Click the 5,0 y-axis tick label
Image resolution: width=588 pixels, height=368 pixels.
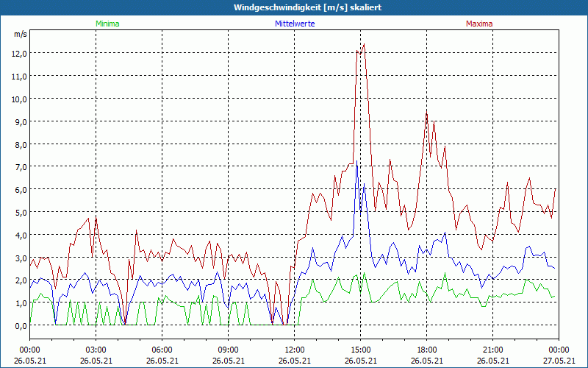coord(20,213)
